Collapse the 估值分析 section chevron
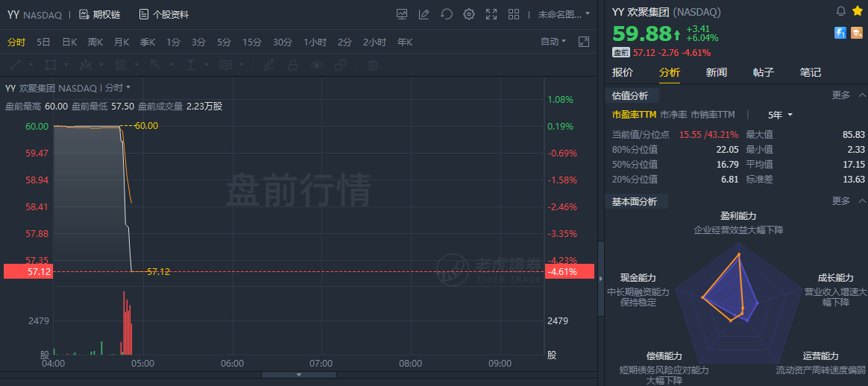Image resolution: width=868 pixels, height=386 pixels. [x=862, y=95]
